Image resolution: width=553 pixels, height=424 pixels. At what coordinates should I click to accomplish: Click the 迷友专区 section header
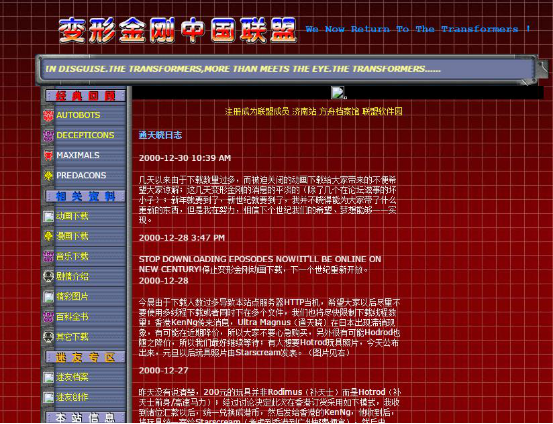point(85,357)
